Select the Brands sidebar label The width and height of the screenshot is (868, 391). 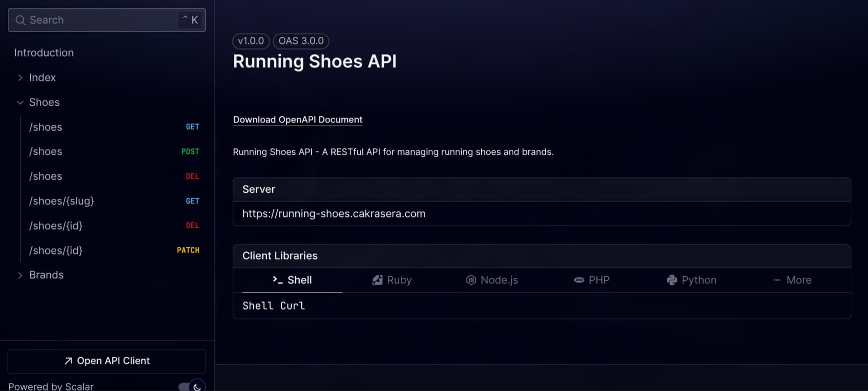click(46, 275)
